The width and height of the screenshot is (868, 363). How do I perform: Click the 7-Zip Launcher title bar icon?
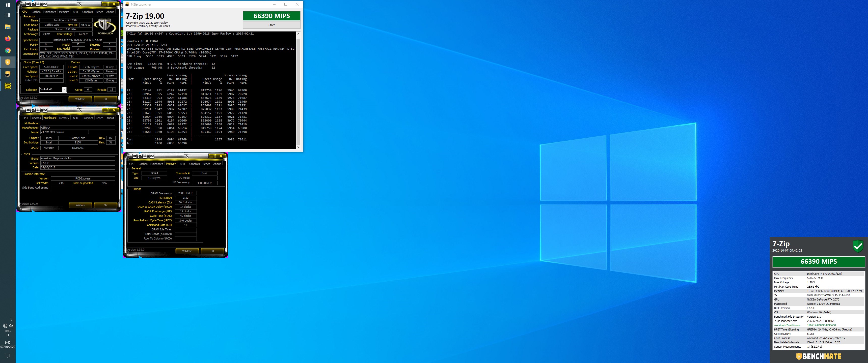coord(127,4)
